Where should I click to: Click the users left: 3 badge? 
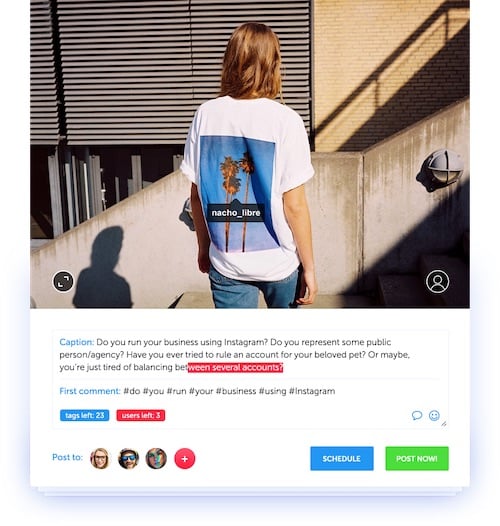(x=141, y=415)
